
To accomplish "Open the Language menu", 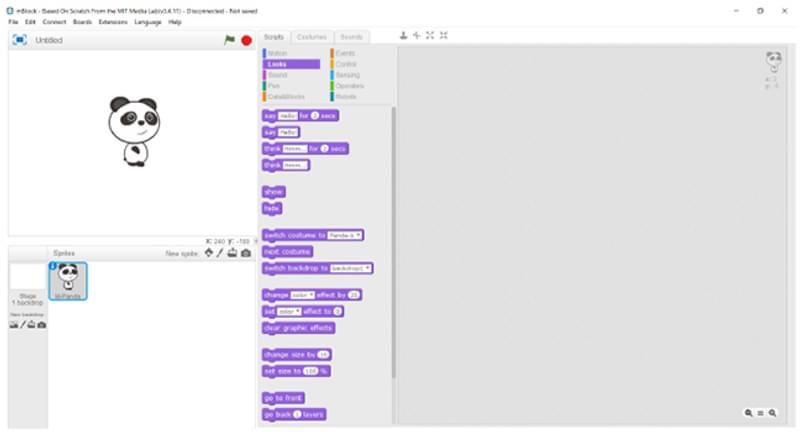I will (x=148, y=22).
